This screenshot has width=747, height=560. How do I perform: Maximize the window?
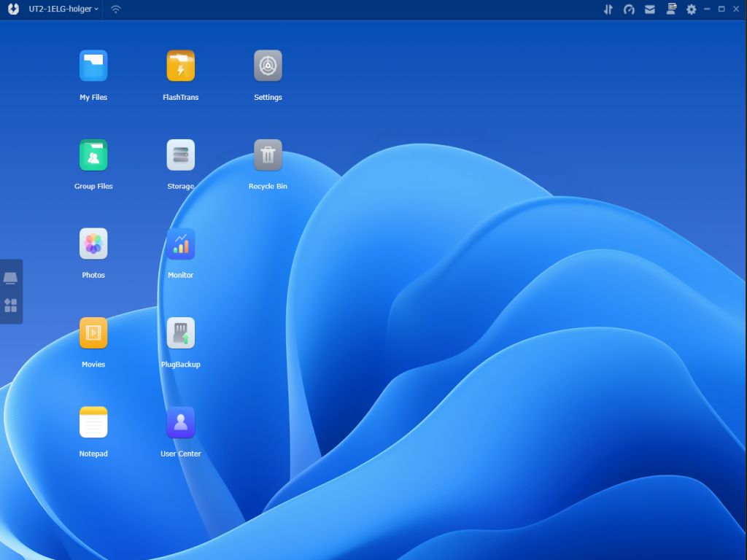(x=721, y=9)
